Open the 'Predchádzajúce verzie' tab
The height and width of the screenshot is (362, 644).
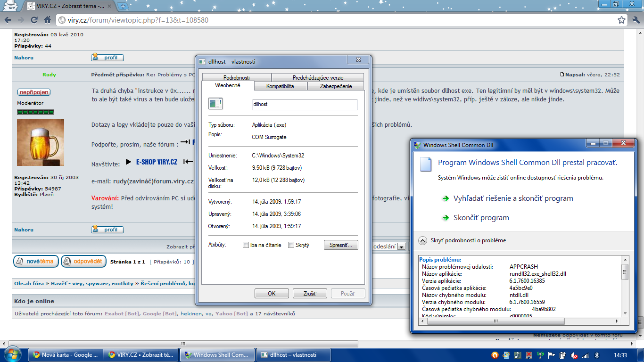point(318,78)
